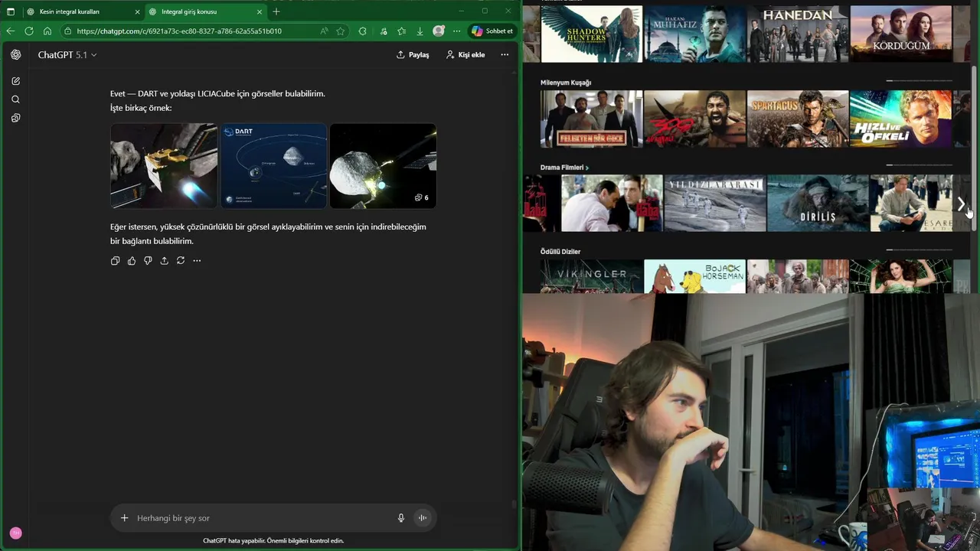Click the Kişi ekle button

(x=465, y=55)
